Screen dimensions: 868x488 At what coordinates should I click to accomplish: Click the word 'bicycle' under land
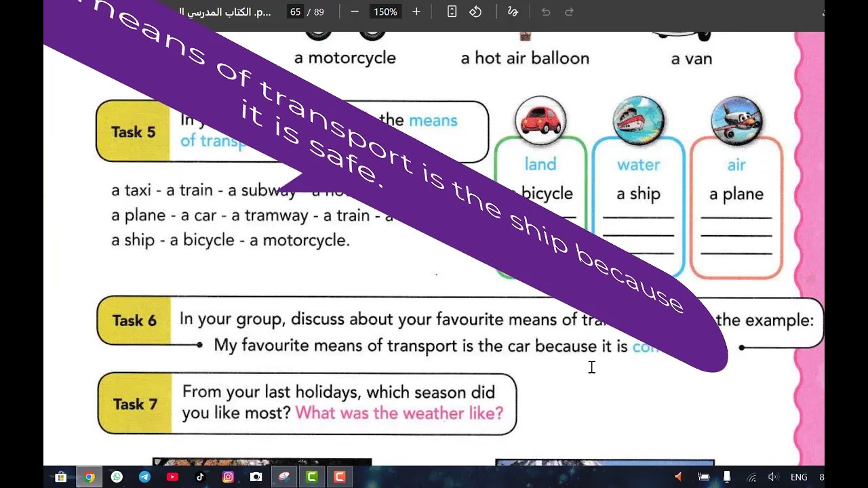[x=547, y=194]
